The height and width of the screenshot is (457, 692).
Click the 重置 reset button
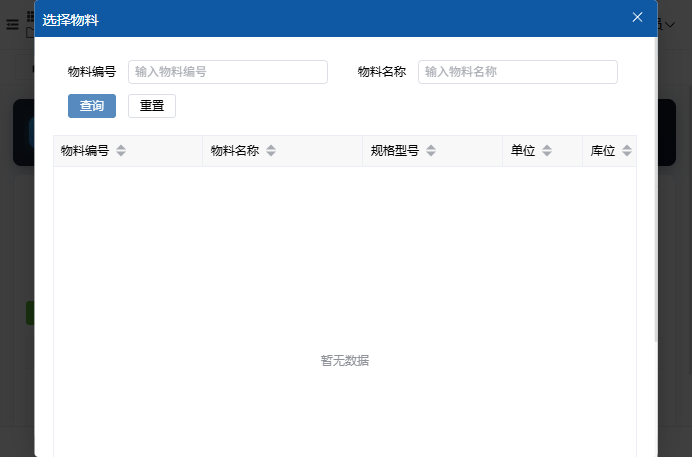[x=152, y=106]
